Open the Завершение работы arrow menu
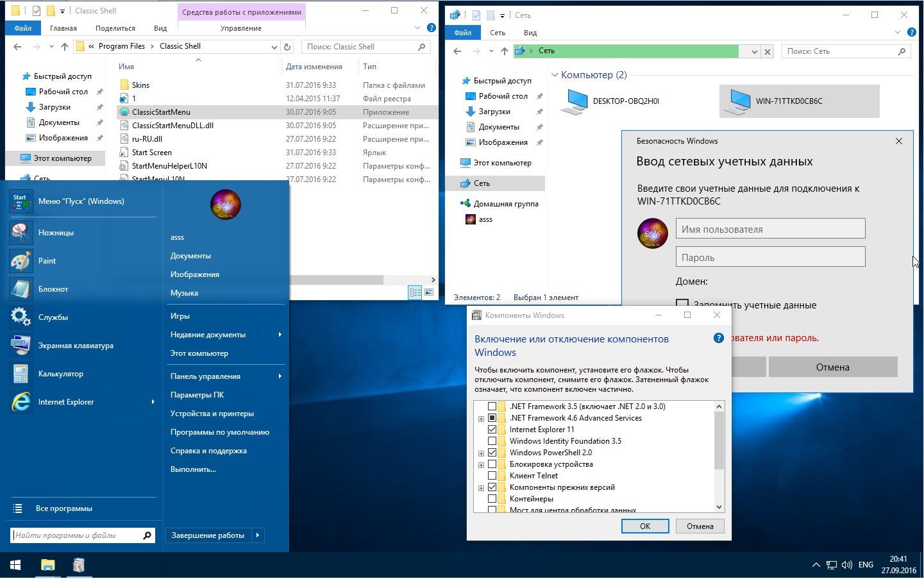 click(258, 535)
